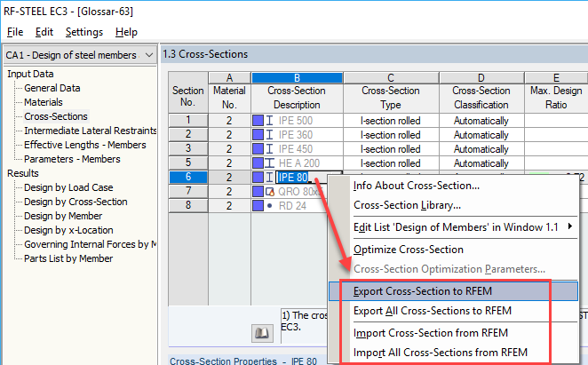Open Effective Lengths - Members tree item

[x=84, y=145]
